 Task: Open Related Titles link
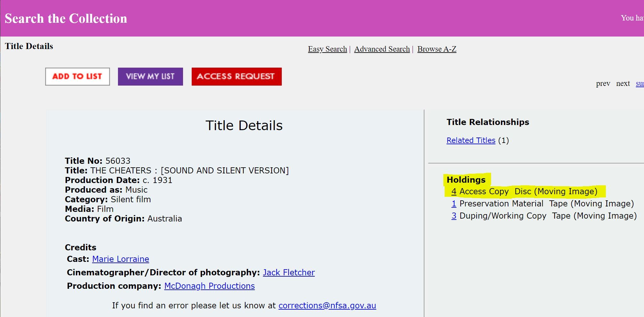(471, 140)
